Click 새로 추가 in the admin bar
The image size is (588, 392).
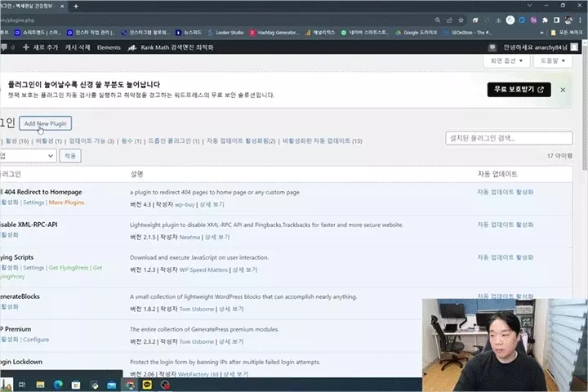pyautogui.click(x=41, y=47)
